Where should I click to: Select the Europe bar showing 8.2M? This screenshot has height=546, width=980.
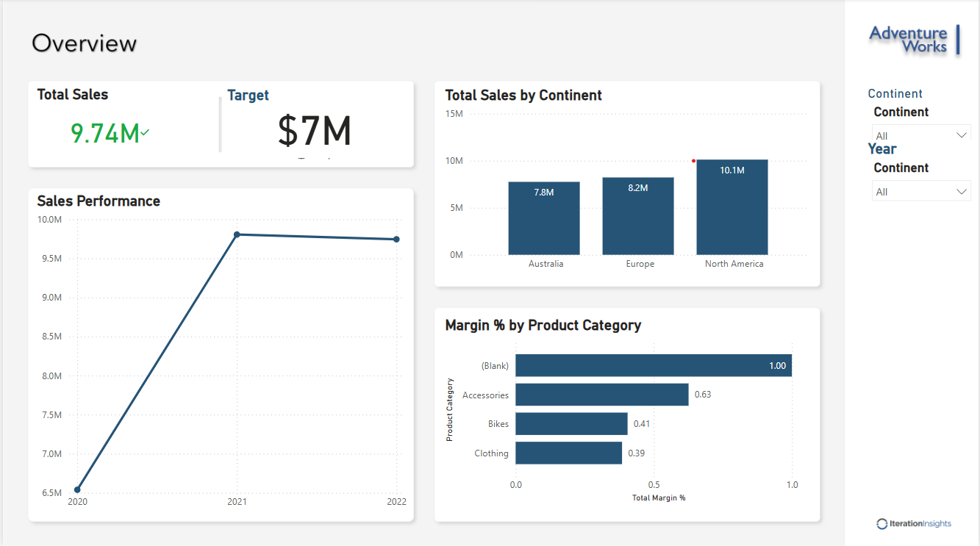pyautogui.click(x=638, y=216)
